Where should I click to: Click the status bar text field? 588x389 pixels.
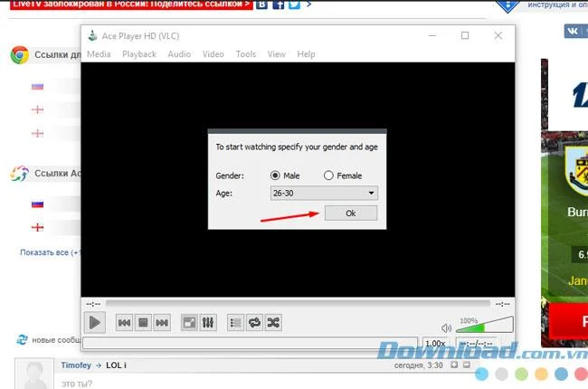(x=250, y=343)
